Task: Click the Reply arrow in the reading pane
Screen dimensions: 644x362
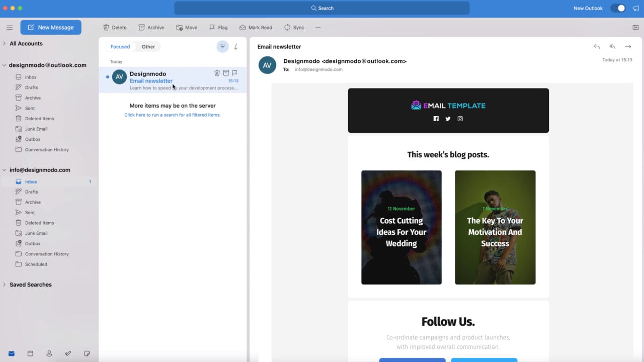Action: [596, 46]
